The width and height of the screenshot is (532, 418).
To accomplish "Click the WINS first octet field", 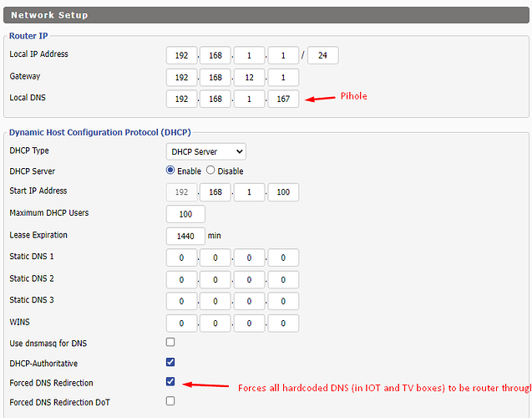I will pos(181,323).
